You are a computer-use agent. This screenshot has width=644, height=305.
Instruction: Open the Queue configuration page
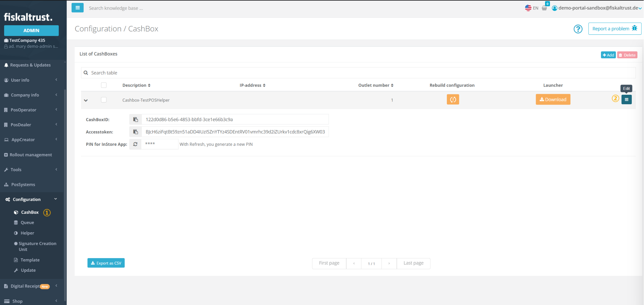pos(27,222)
